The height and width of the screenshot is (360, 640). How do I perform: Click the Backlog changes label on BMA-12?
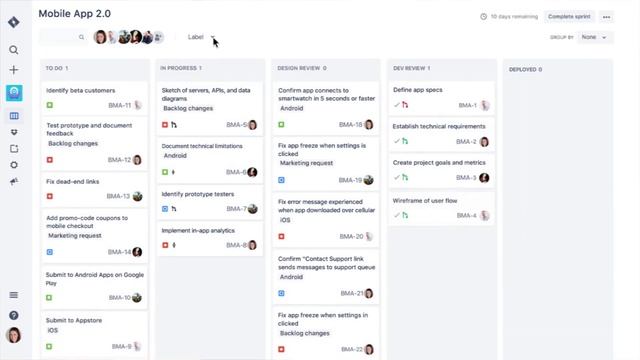coord(73,144)
